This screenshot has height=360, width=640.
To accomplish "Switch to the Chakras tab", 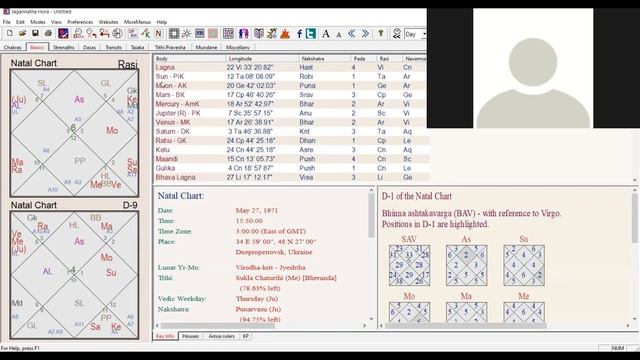I will coord(13,47).
